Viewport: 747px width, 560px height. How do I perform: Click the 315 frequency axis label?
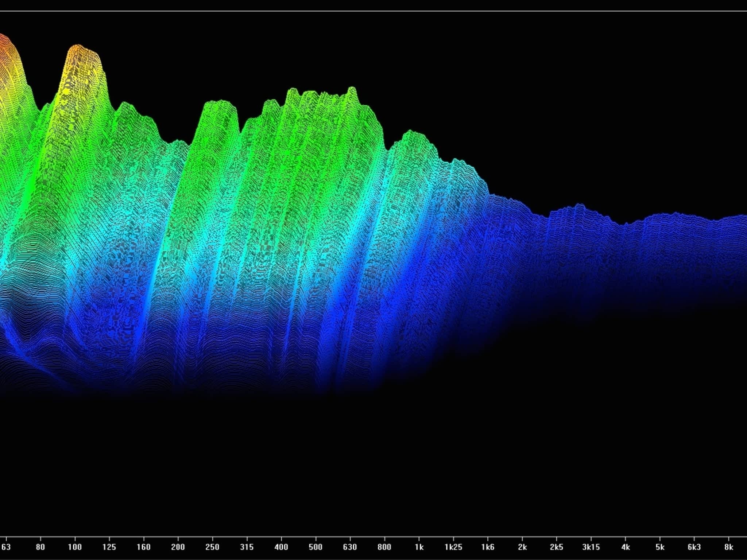[247, 547]
